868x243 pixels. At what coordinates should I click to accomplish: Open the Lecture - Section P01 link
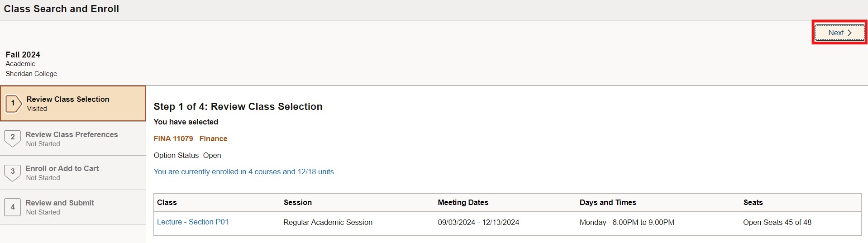pyautogui.click(x=193, y=222)
